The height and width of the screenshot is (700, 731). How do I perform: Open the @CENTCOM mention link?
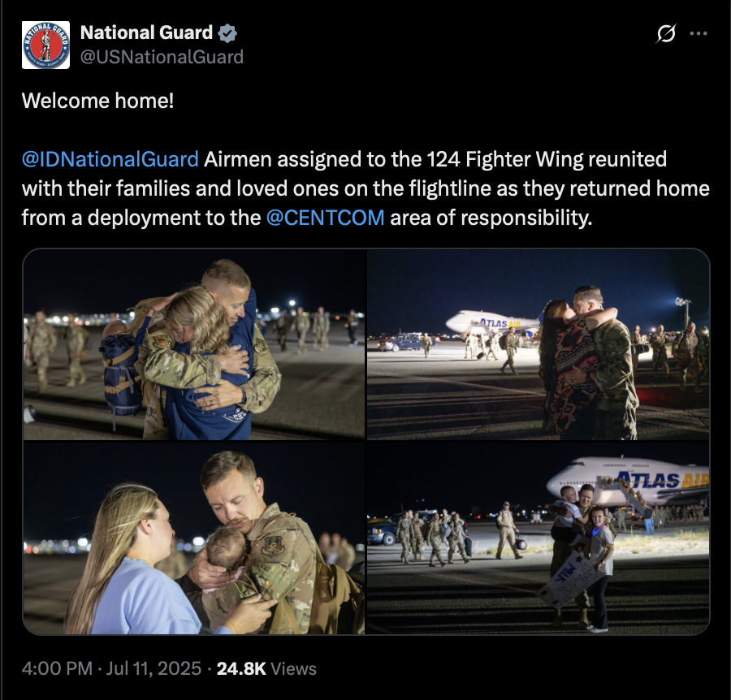point(326,218)
